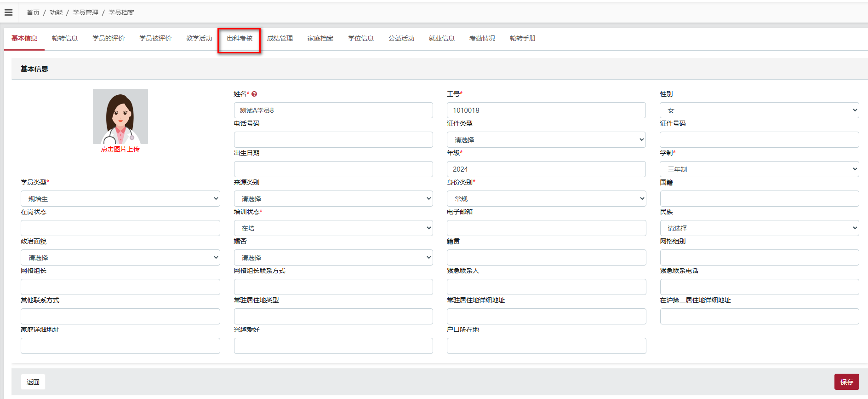Click the 姓名 input field
This screenshot has width=868, height=399.
(333, 110)
